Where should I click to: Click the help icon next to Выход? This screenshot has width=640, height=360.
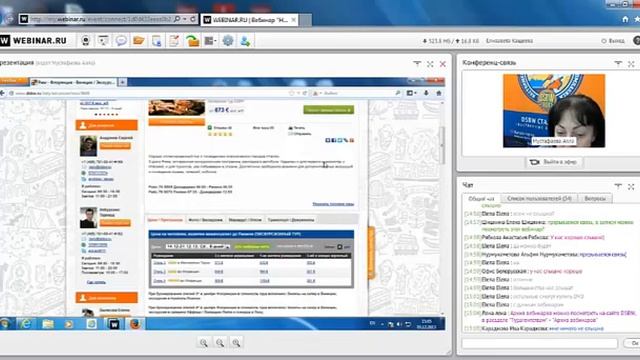pyautogui.click(x=637, y=40)
